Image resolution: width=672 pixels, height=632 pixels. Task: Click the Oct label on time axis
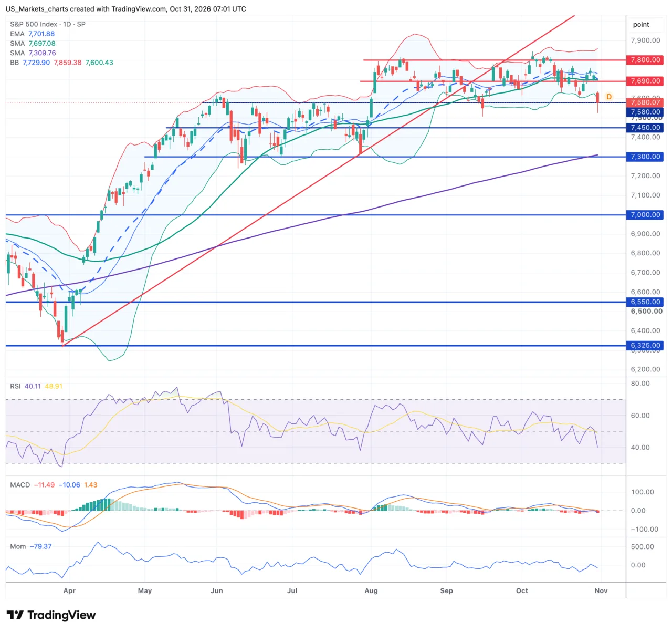tap(522, 591)
